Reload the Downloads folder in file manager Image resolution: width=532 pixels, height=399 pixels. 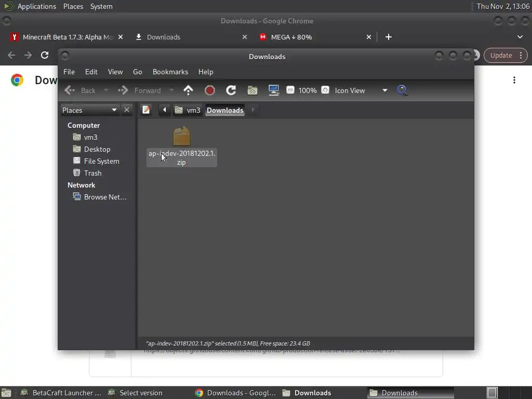coord(231,90)
